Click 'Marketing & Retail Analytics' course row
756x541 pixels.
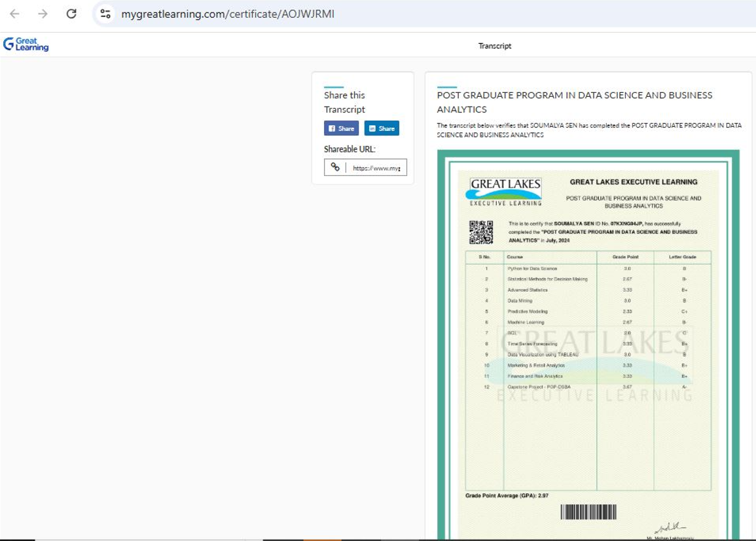[x=588, y=366]
